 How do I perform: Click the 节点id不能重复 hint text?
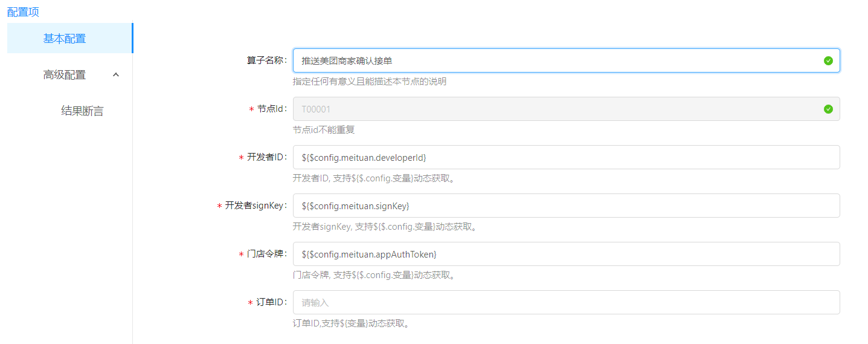327,130
